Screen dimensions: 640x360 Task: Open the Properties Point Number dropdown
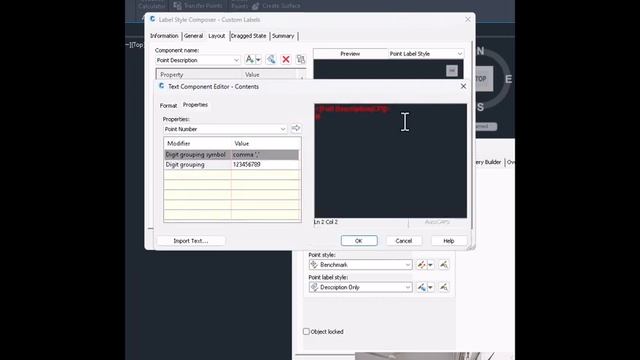pyautogui.click(x=282, y=129)
